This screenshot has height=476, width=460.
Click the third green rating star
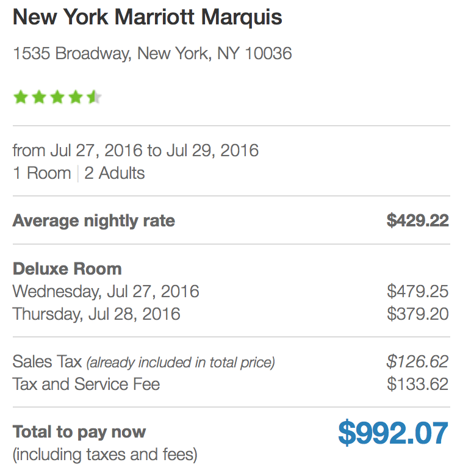[x=57, y=97]
